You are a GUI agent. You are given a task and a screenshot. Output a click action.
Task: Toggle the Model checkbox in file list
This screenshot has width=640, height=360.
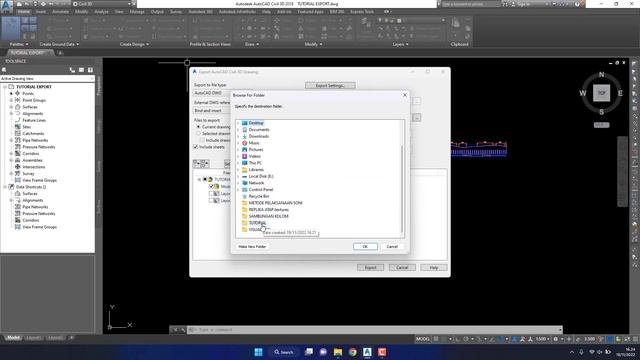point(211,187)
